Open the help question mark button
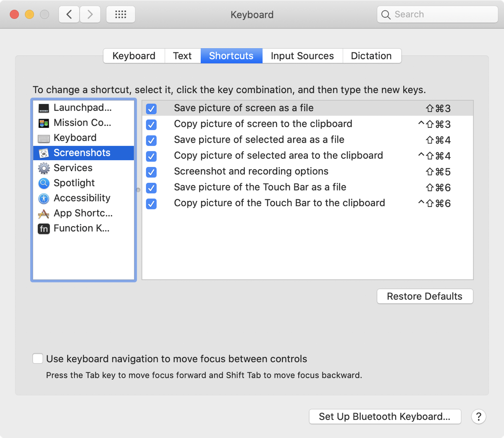The height and width of the screenshot is (438, 504). [478, 417]
